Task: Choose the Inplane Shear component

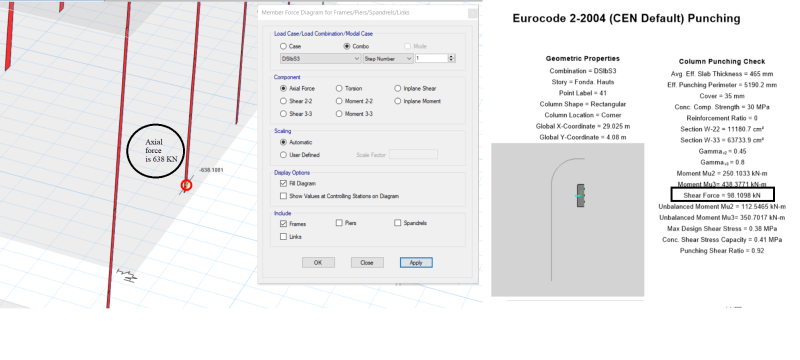Action: point(397,89)
